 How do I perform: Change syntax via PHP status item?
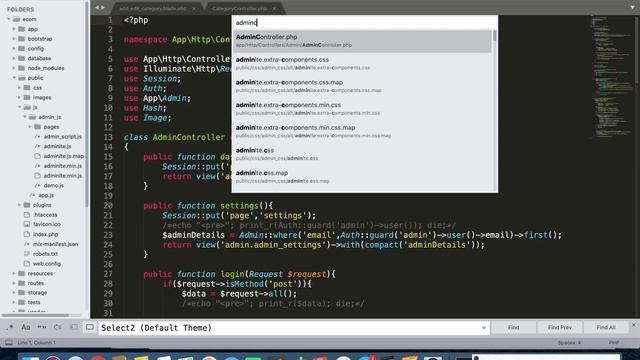614,343
